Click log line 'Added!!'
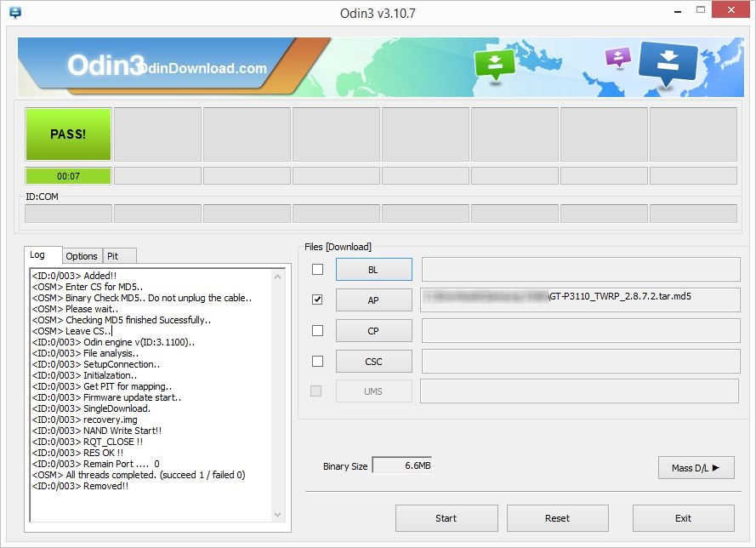 click(x=74, y=276)
